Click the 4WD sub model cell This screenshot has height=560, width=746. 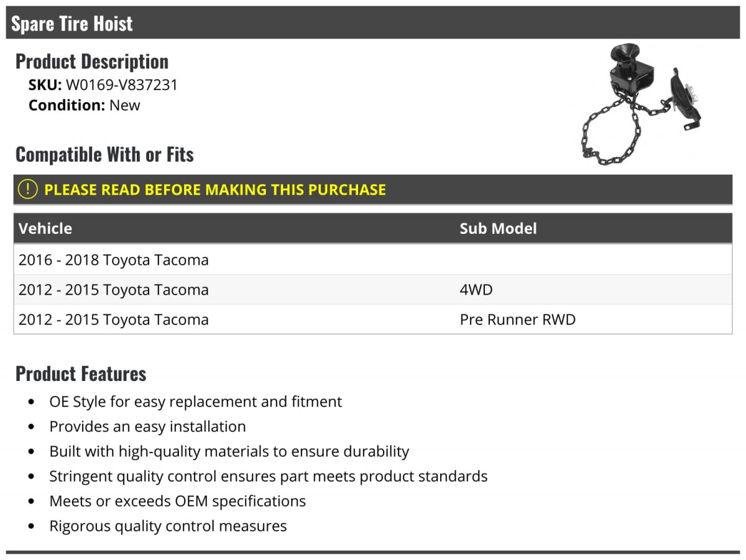tap(476, 290)
